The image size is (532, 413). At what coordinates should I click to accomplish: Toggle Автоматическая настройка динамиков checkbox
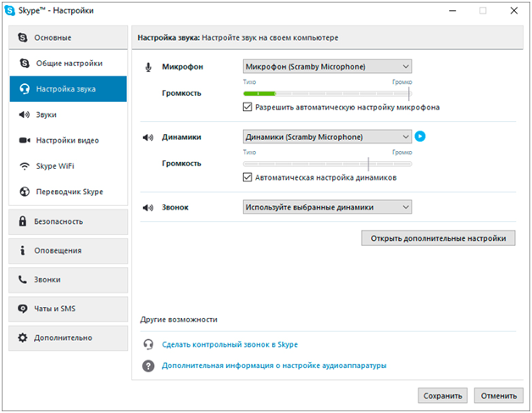(247, 177)
